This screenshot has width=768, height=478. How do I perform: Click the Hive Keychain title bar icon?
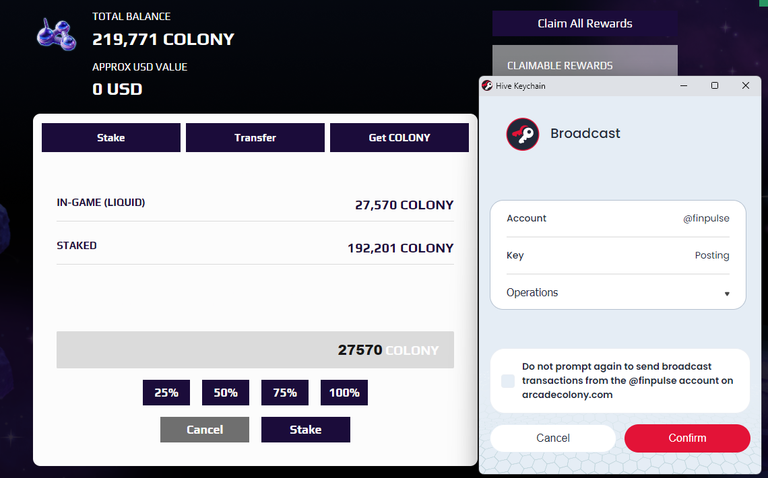click(x=487, y=86)
